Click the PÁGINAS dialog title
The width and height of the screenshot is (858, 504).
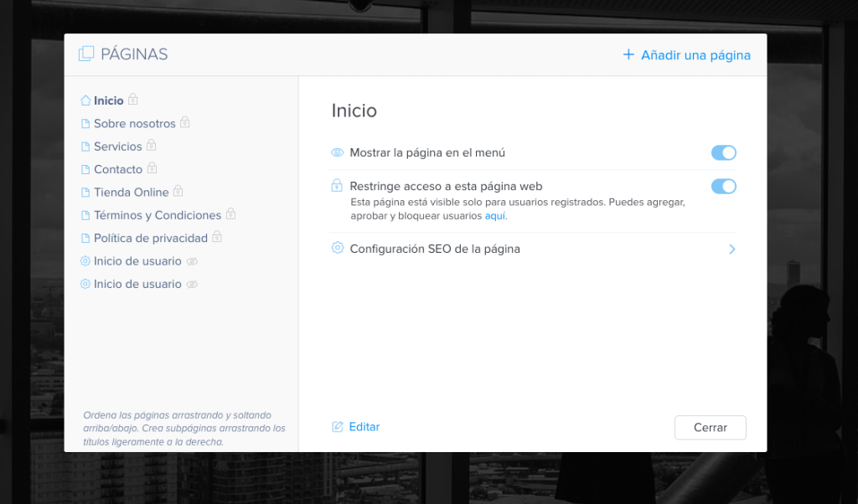point(134,54)
